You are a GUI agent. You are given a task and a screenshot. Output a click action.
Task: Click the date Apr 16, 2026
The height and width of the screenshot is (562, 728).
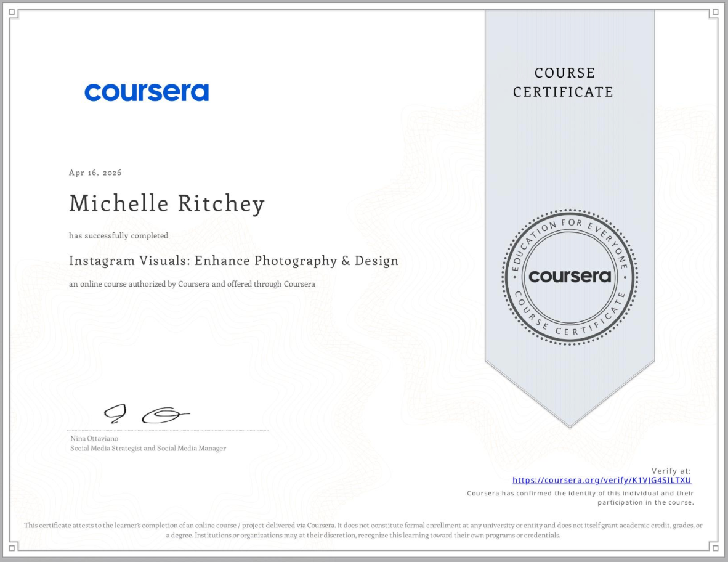coord(95,173)
